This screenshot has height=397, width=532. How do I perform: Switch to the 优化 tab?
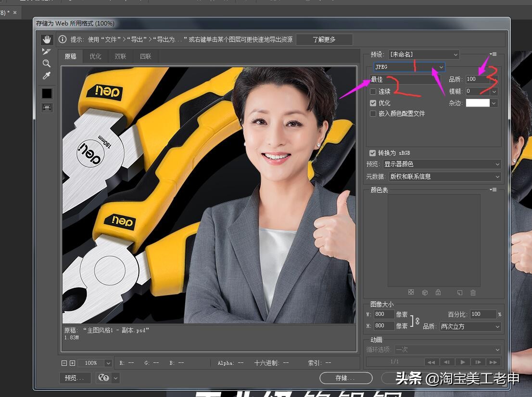coord(95,56)
